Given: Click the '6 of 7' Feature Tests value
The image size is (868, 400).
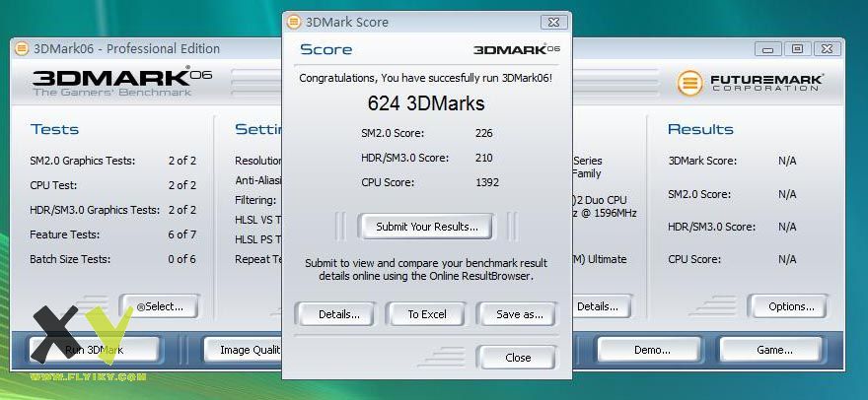Looking at the screenshot, I should (182, 234).
